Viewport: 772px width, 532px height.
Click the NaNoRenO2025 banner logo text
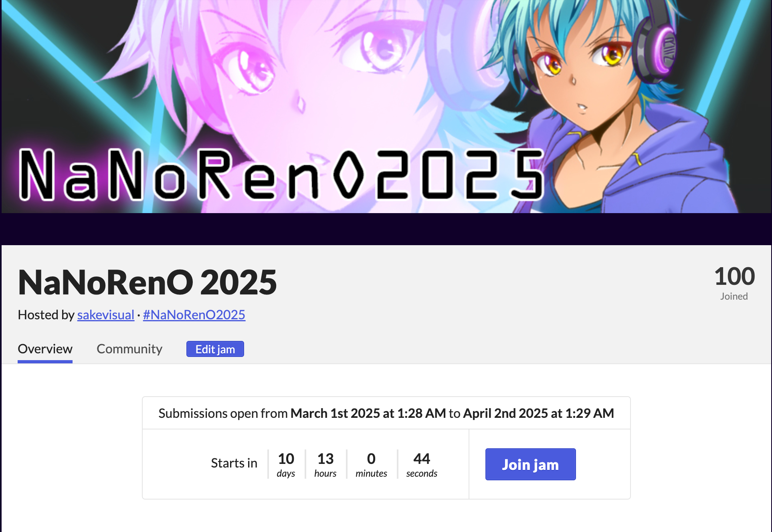pos(281,175)
